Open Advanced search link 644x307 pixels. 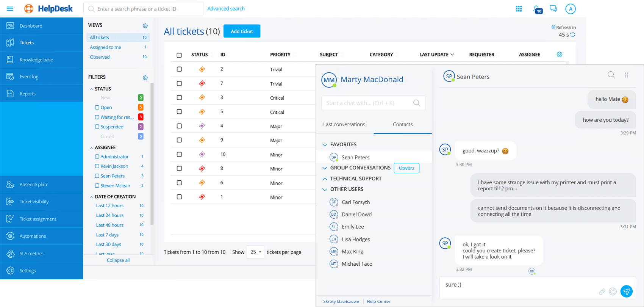pos(226,8)
